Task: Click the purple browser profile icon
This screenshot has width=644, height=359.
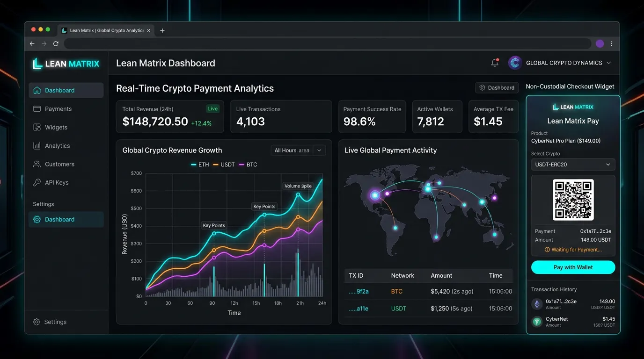Action: click(x=600, y=43)
